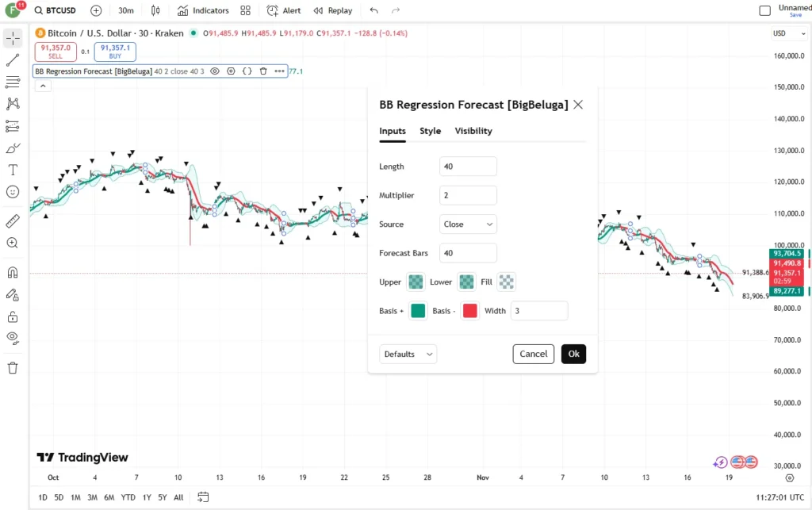Remove drawings with the trash icon
Screen dimensions: 812x510
point(13,368)
